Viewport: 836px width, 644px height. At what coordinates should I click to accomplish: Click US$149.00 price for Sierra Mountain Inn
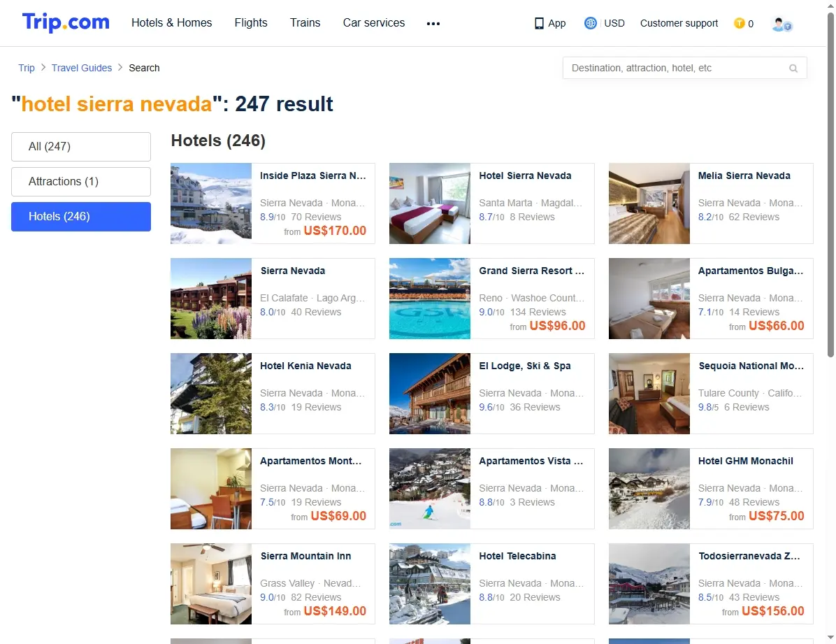[335, 611]
